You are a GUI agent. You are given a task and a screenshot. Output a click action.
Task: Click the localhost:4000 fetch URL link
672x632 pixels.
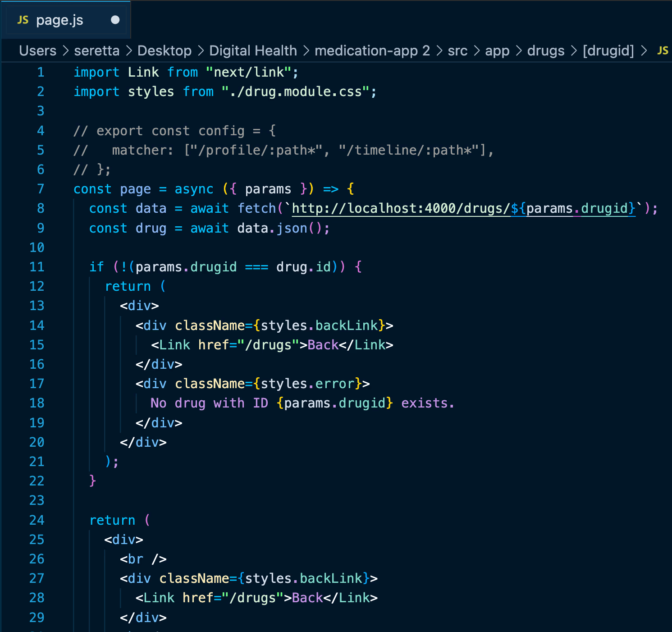[464, 208]
